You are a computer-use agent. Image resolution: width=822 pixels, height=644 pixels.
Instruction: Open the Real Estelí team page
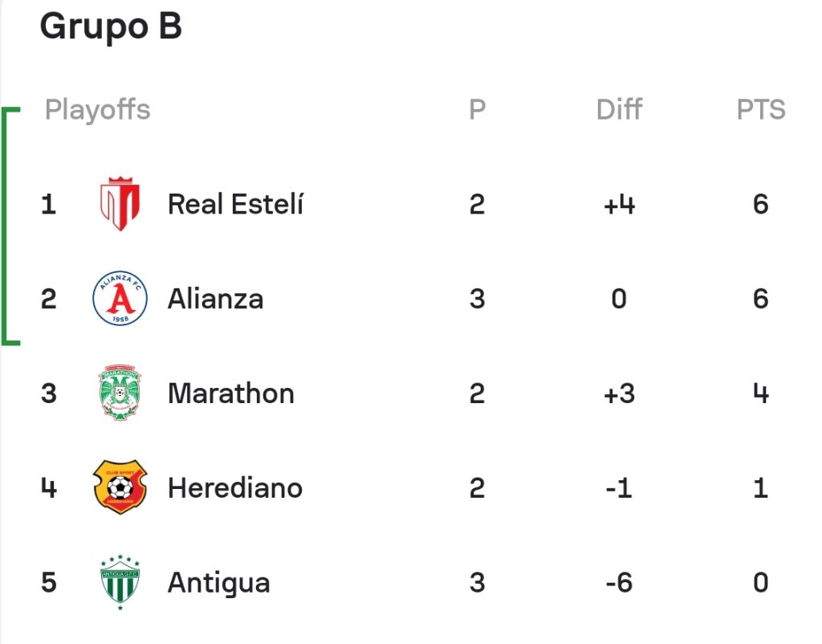[235, 204]
